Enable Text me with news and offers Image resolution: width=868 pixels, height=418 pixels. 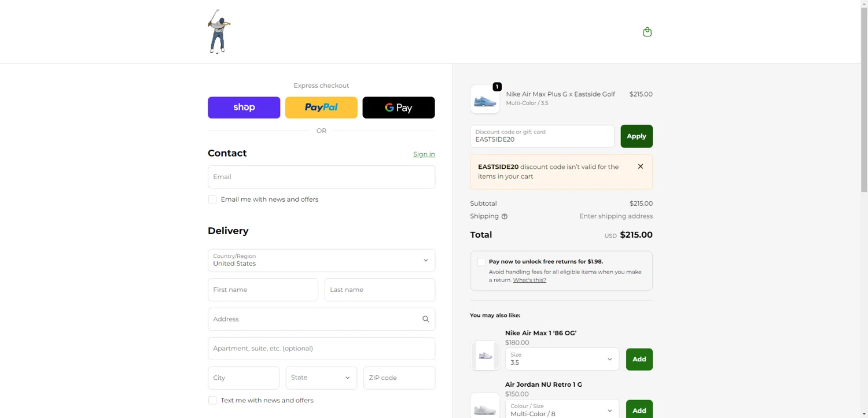(212, 400)
